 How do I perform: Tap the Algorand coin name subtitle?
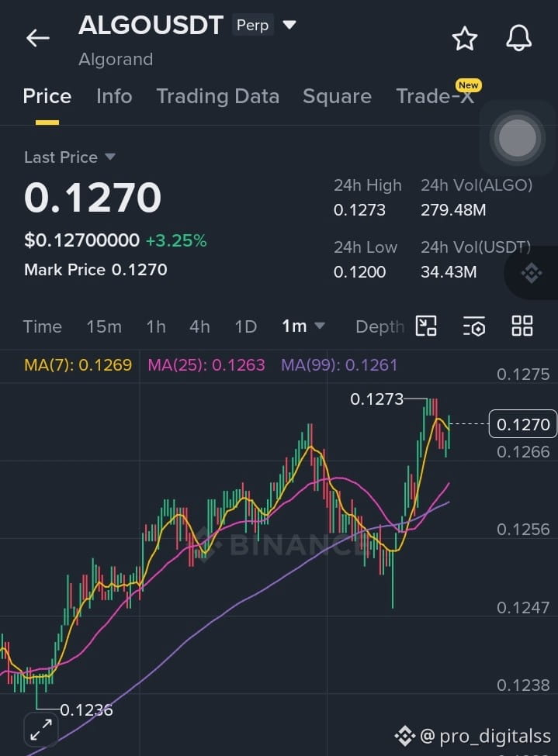[x=116, y=59]
